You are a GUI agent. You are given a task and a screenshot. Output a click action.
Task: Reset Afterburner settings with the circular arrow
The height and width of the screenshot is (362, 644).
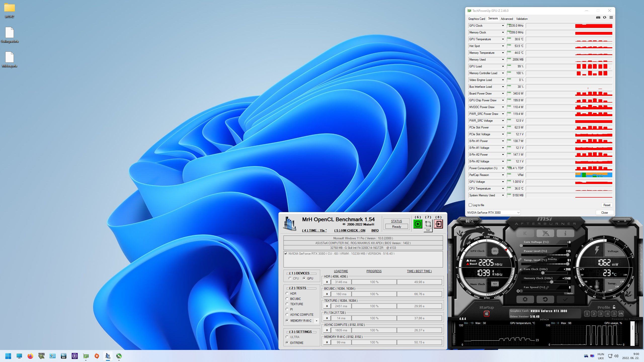click(x=545, y=299)
